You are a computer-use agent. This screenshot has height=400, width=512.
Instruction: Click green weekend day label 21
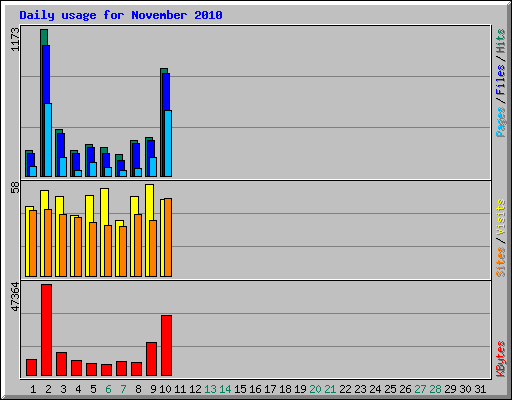point(330,389)
